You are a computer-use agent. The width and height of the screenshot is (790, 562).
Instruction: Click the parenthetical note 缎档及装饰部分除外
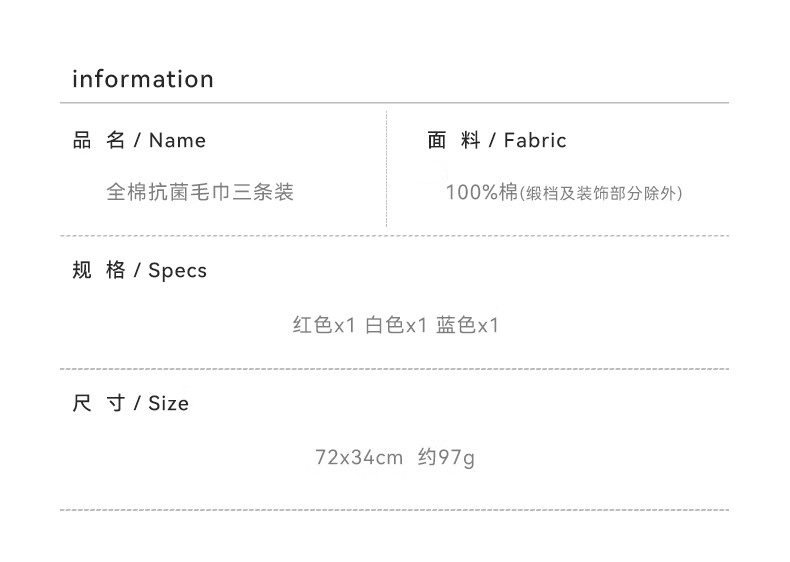click(x=601, y=193)
